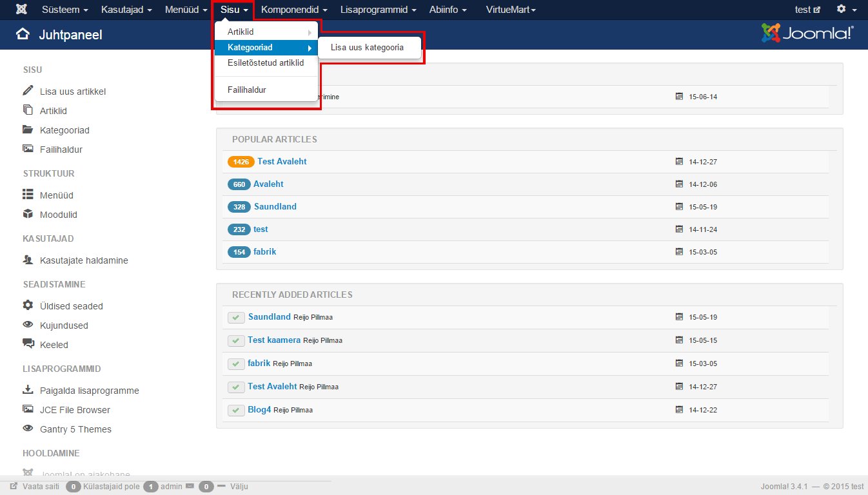Image resolution: width=868 pixels, height=495 pixels.
Task: Click the external link icon by Vaata saiti
Action: coord(14,486)
